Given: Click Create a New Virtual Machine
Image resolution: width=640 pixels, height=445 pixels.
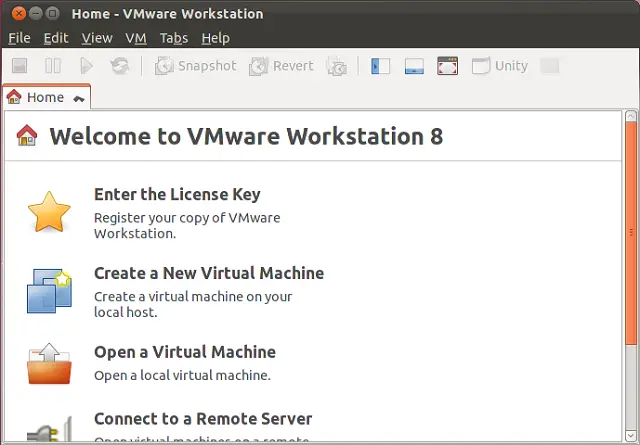Looking at the screenshot, I should (209, 273).
